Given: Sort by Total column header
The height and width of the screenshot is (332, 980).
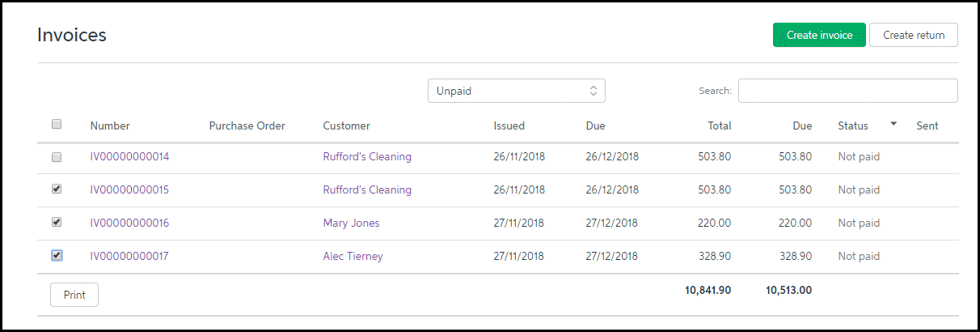Looking at the screenshot, I should 719,126.
